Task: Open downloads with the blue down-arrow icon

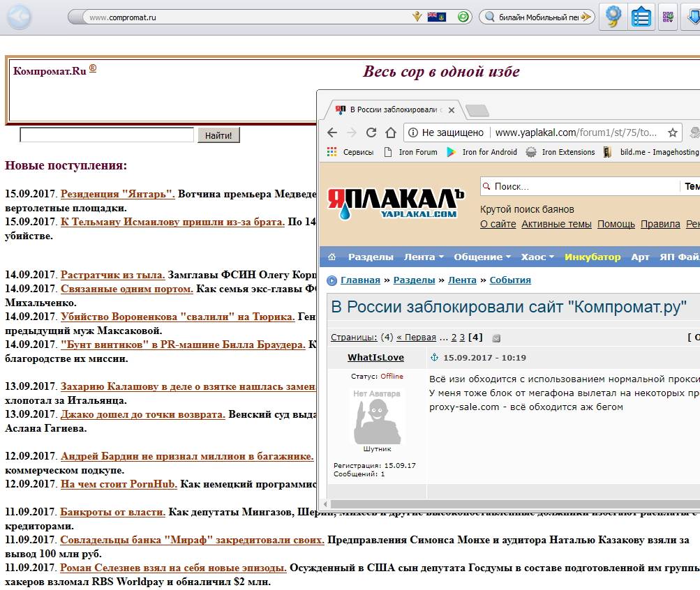Action: click(x=693, y=17)
